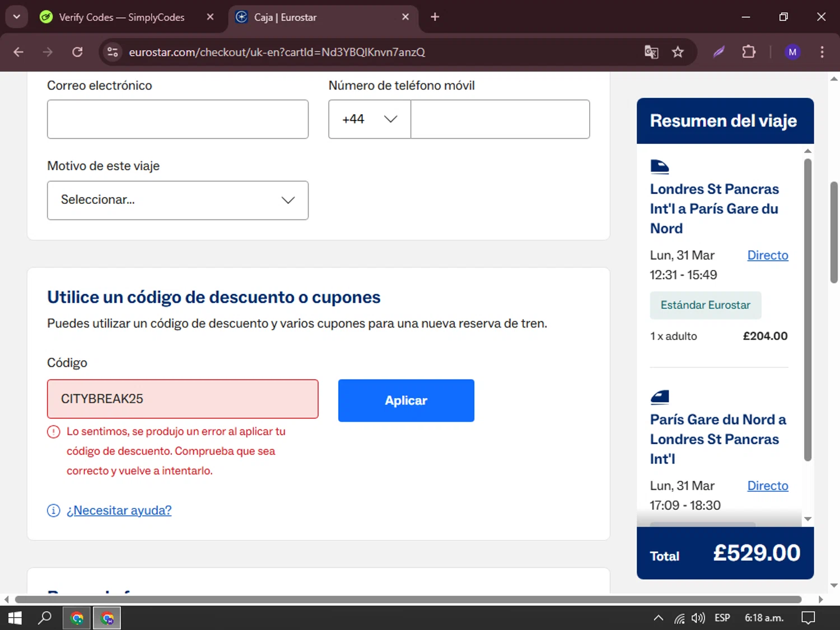Image resolution: width=840 pixels, height=630 pixels.
Task: Open the tab search dropdown arrow
Action: click(x=17, y=17)
